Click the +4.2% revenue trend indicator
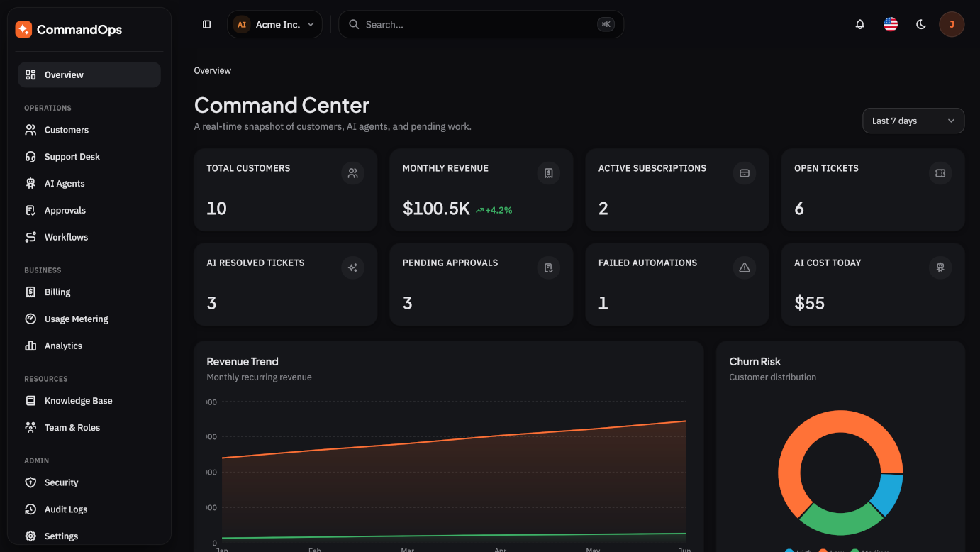The width and height of the screenshot is (980, 552). coord(494,210)
